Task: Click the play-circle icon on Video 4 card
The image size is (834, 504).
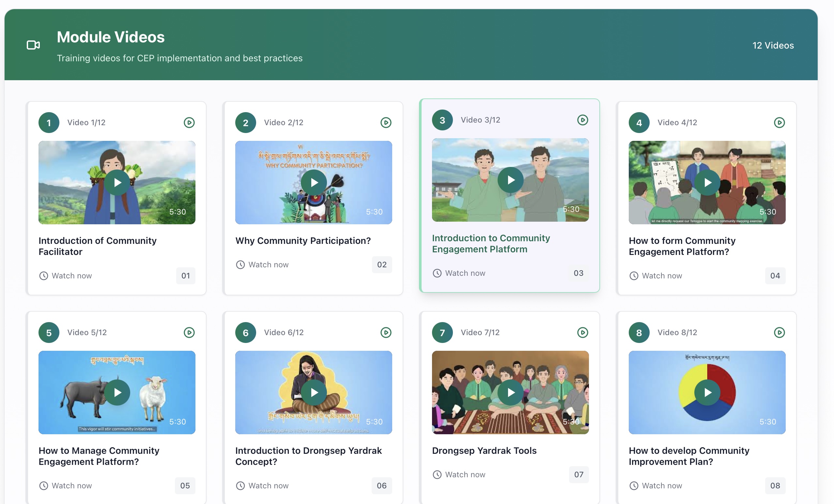Action: pos(779,123)
